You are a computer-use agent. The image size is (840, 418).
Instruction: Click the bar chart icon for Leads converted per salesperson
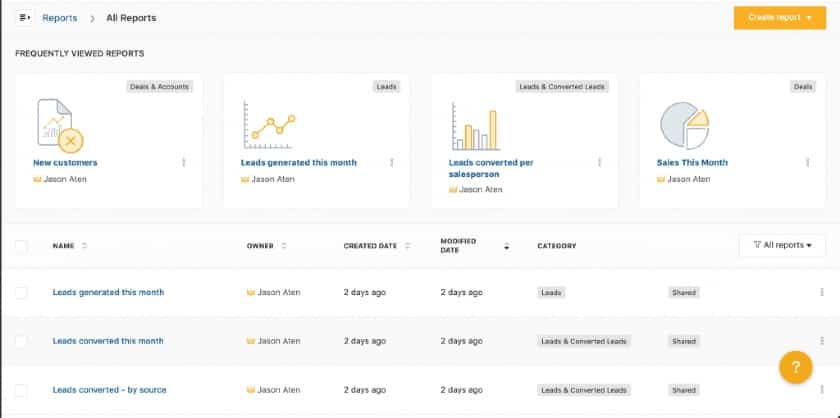tap(475, 126)
